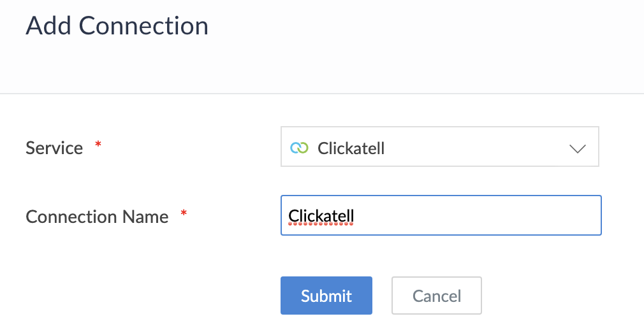Click the Submit button
This screenshot has height=335, width=644.
click(x=326, y=296)
